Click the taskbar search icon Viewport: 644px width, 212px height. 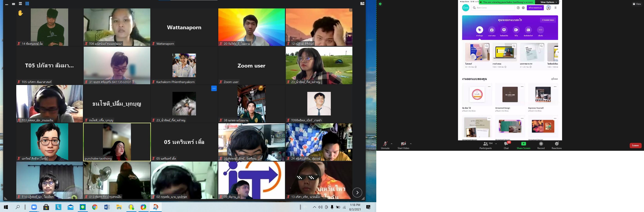pos(18,207)
